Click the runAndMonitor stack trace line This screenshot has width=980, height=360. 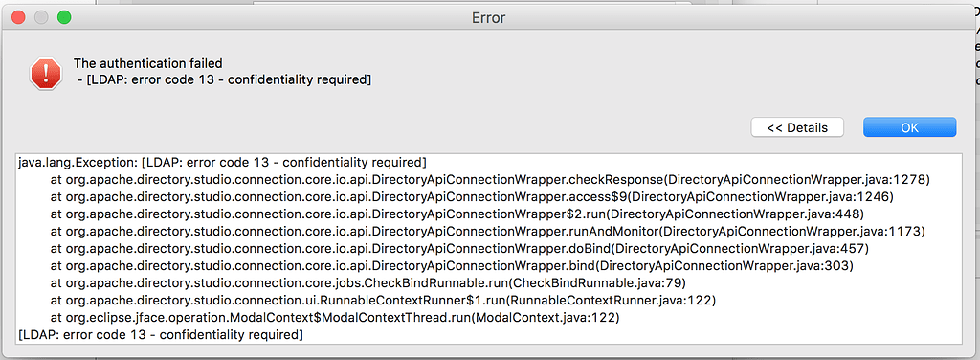487,232
